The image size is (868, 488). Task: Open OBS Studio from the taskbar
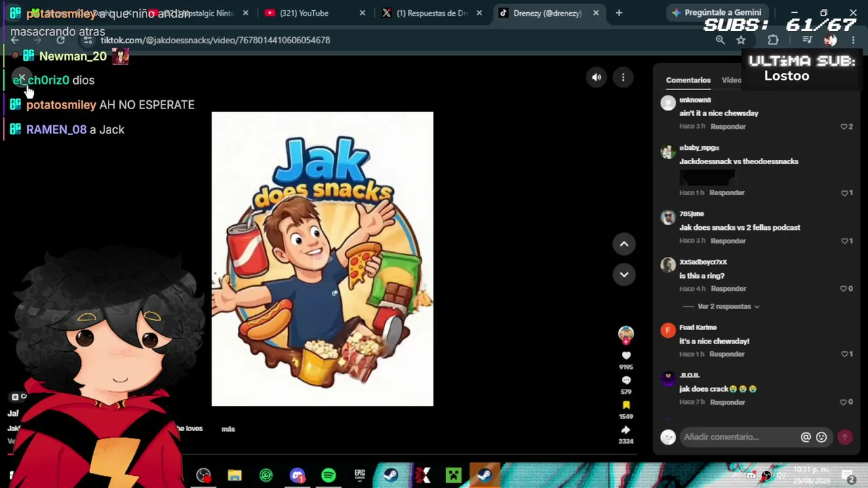[203, 475]
